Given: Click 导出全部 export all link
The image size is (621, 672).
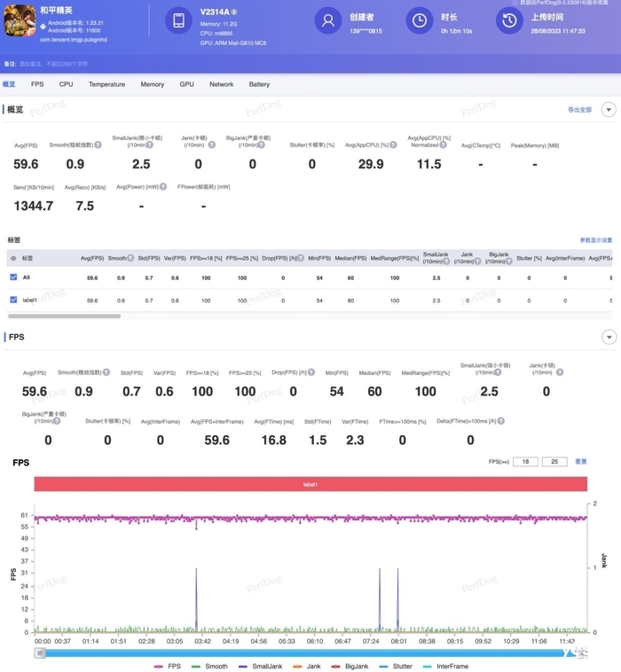Looking at the screenshot, I should coord(579,110).
